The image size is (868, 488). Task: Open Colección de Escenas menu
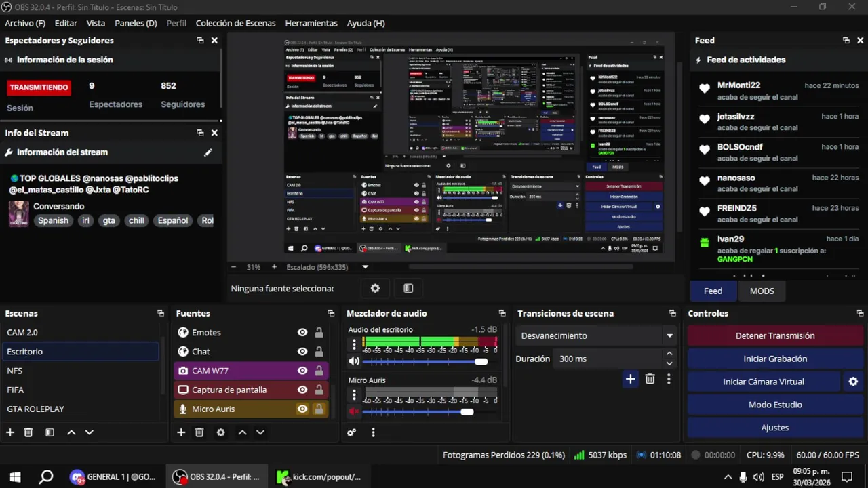click(235, 23)
